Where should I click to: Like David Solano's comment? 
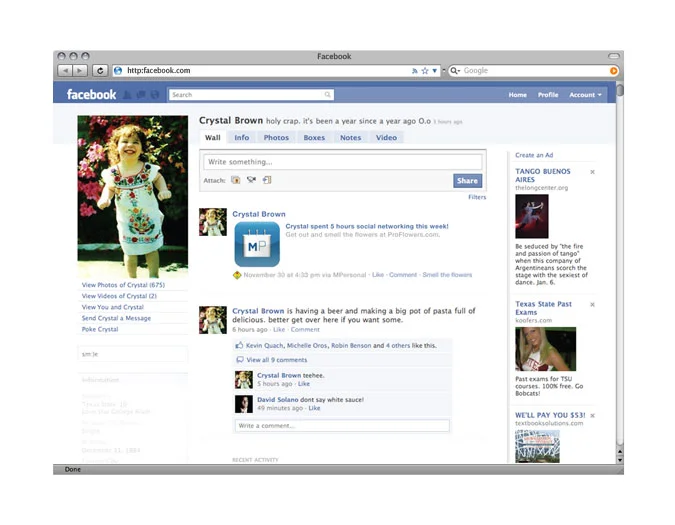(x=314, y=408)
